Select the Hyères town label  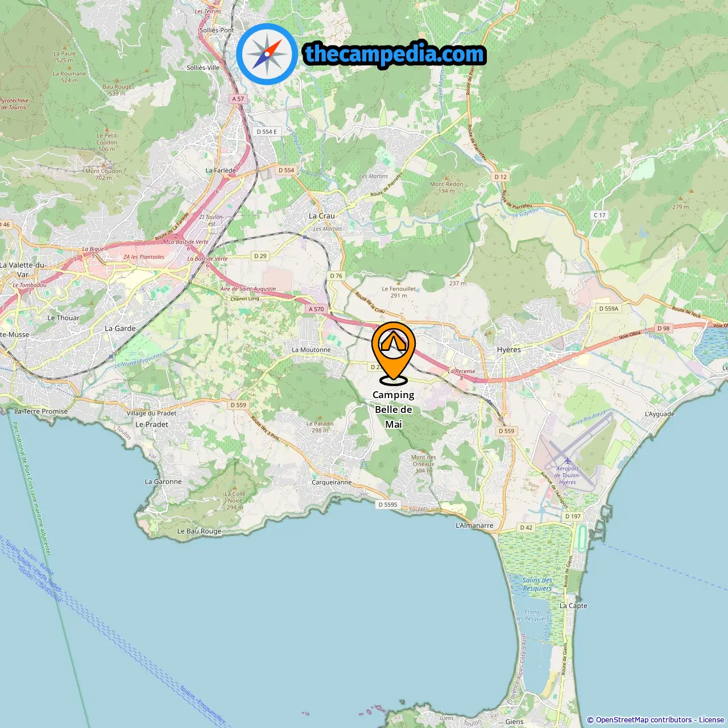coord(509,350)
